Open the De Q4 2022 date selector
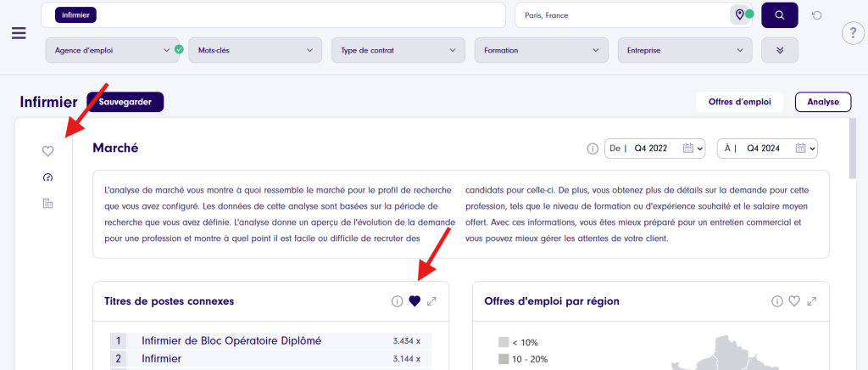 point(655,149)
